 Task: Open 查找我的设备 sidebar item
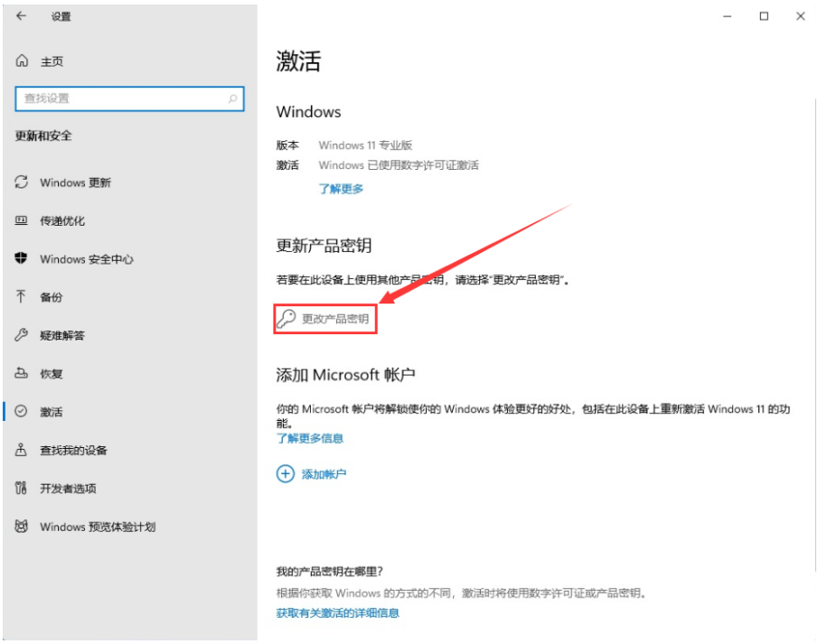pyautogui.click(x=130, y=450)
